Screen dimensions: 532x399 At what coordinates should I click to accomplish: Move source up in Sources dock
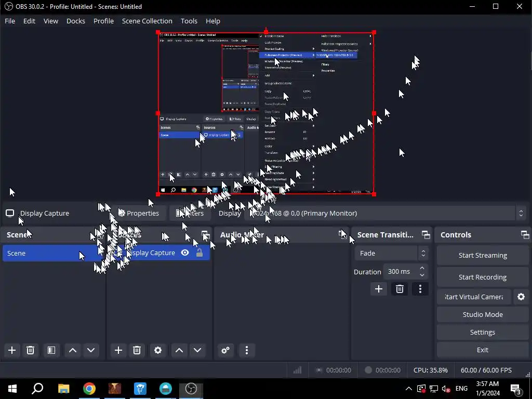179,350
